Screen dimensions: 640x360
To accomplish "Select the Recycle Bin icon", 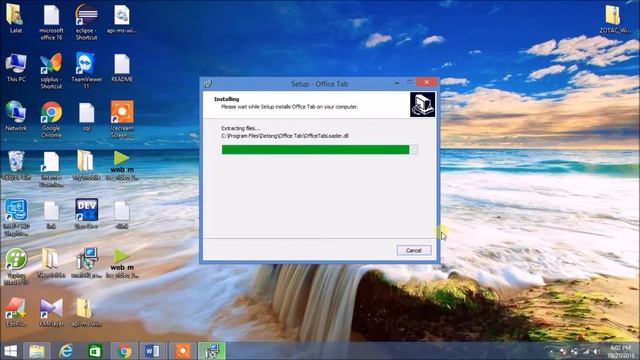I will [x=16, y=165].
